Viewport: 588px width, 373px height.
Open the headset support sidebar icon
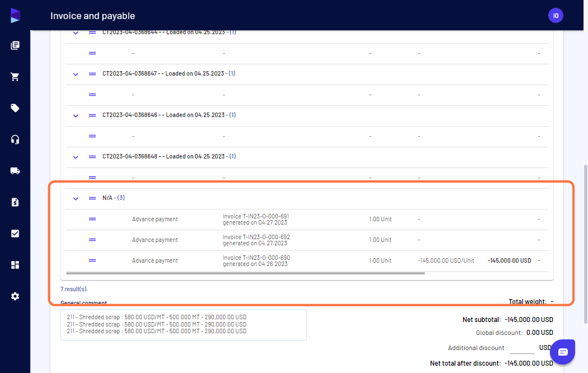(15, 139)
